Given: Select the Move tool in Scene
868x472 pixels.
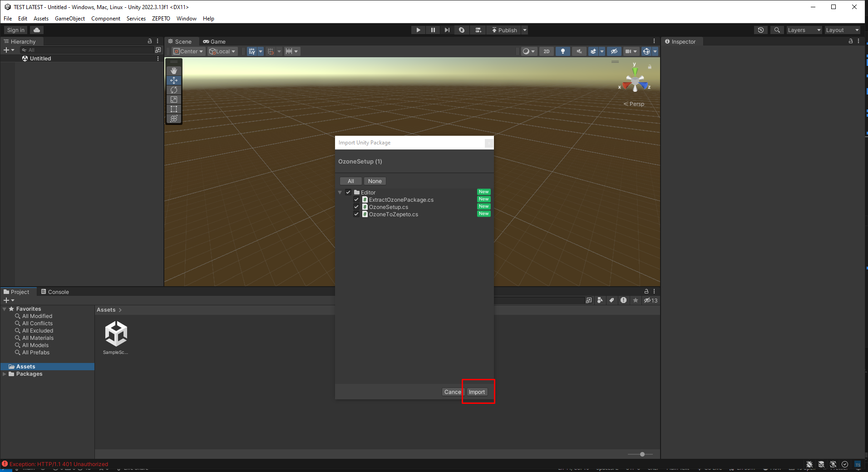Looking at the screenshot, I should pos(174,80).
